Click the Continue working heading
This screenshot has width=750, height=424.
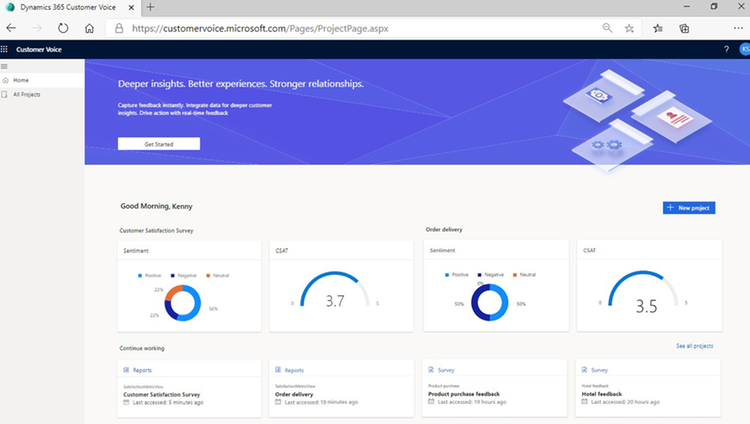point(142,348)
